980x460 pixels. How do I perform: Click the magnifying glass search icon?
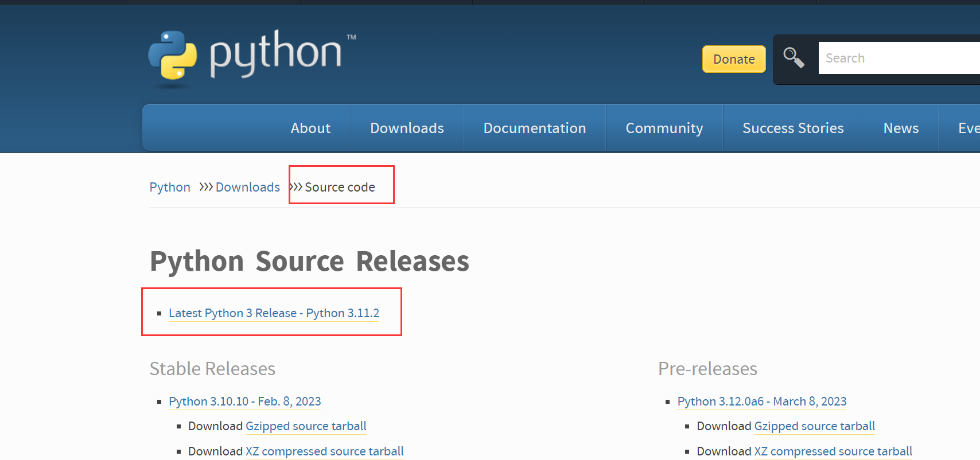pos(794,58)
